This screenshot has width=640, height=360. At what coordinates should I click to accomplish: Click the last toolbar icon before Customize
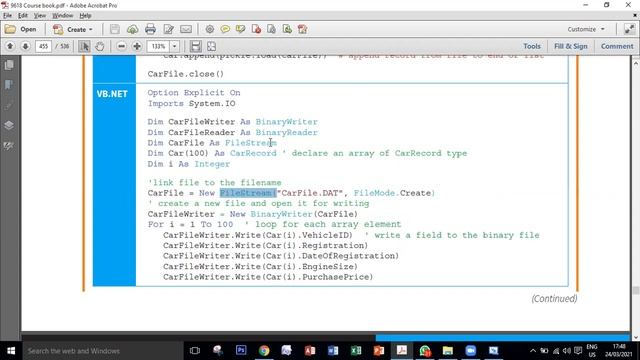(x=302, y=29)
